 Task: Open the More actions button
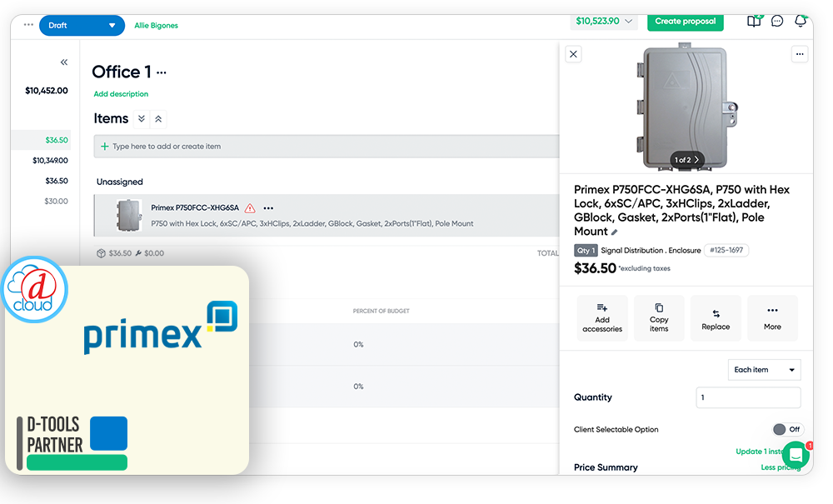pos(772,318)
